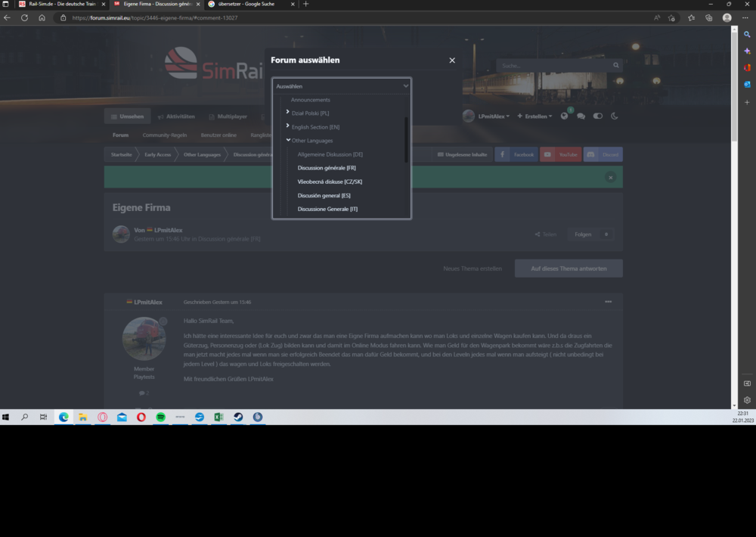Viewport: 756px width, 537px height.
Task: Open Edge sidebar search icon
Action: click(747, 34)
